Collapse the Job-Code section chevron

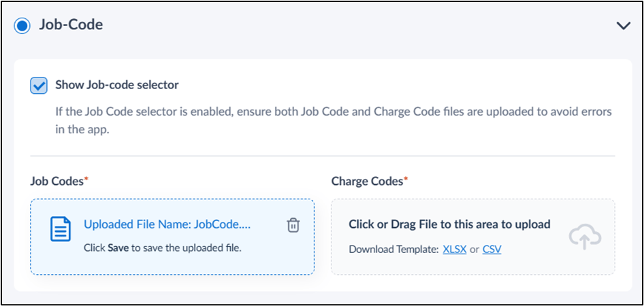624,26
